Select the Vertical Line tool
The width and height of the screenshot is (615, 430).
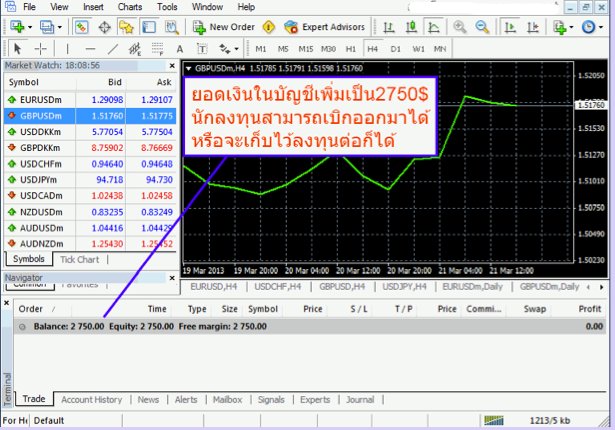tap(67, 49)
